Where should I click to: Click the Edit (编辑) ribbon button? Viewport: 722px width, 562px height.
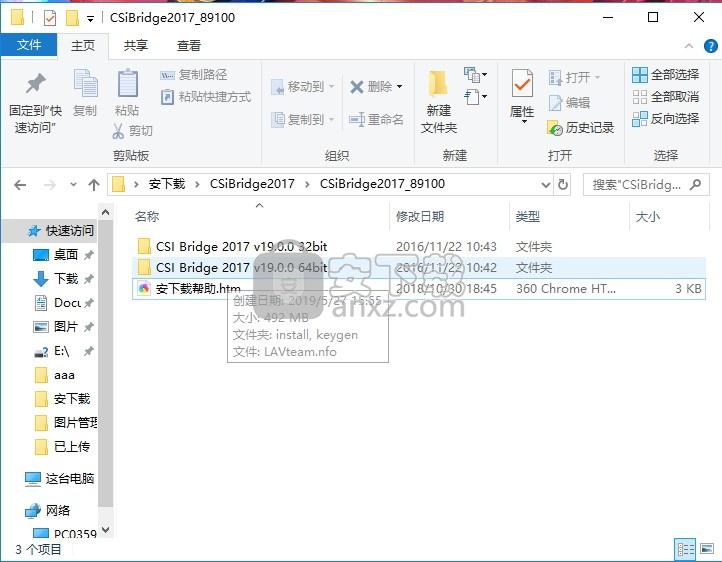point(569,103)
